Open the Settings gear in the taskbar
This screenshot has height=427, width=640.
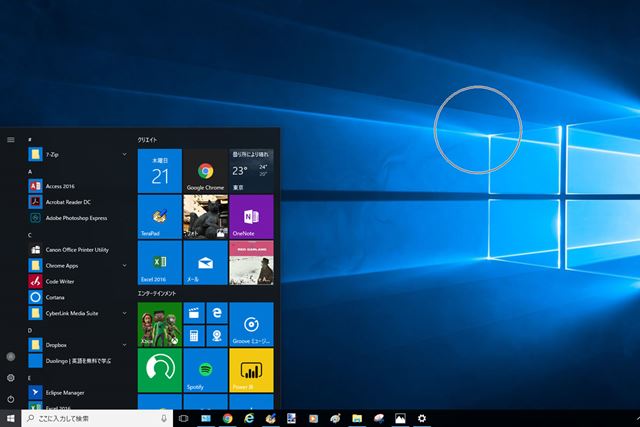(x=422, y=418)
